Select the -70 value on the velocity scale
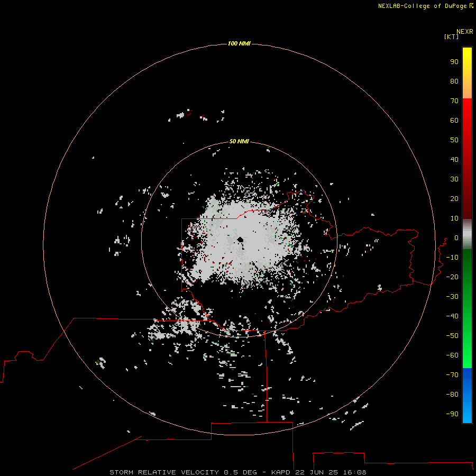 pos(452,374)
